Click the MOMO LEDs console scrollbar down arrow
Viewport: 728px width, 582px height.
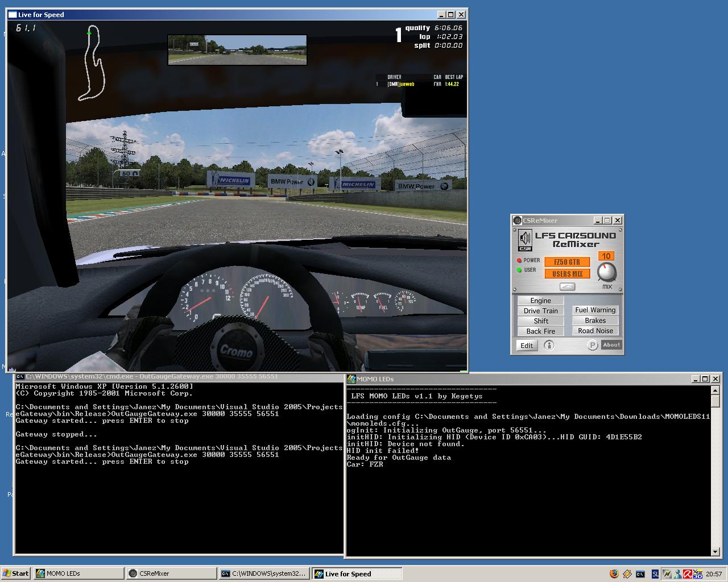(715, 551)
